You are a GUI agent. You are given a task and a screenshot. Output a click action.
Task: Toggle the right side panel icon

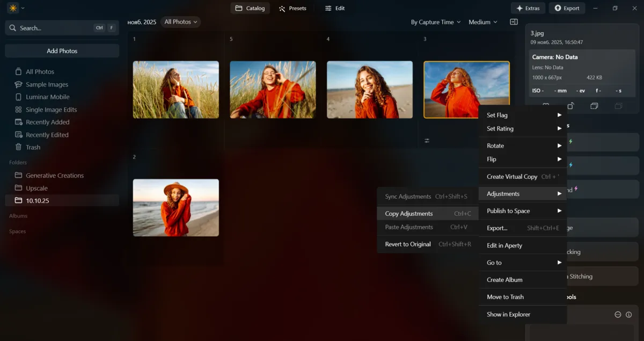pyautogui.click(x=514, y=22)
